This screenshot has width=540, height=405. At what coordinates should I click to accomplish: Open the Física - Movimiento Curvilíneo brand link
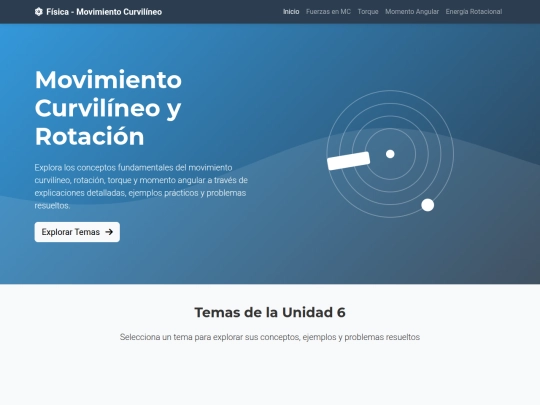coord(98,12)
